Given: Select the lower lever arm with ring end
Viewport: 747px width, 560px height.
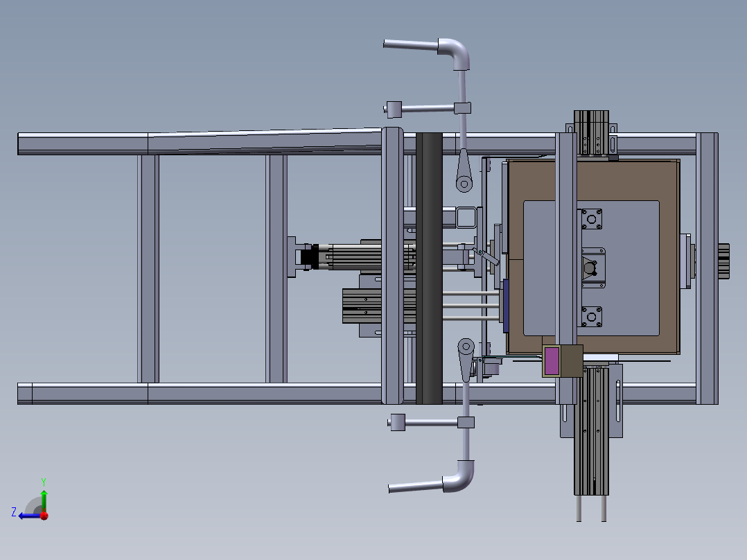Looking at the screenshot, I should 466,359.
